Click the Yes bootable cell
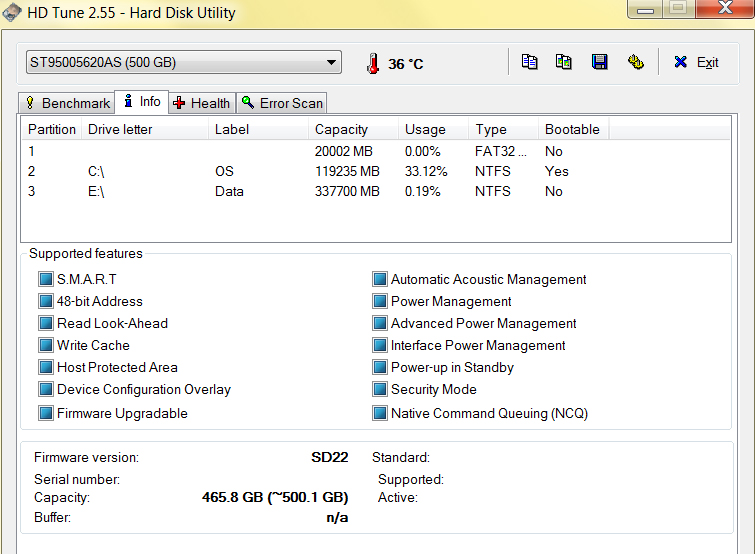The width and height of the screenshot is (755, 554). point(557,171)
